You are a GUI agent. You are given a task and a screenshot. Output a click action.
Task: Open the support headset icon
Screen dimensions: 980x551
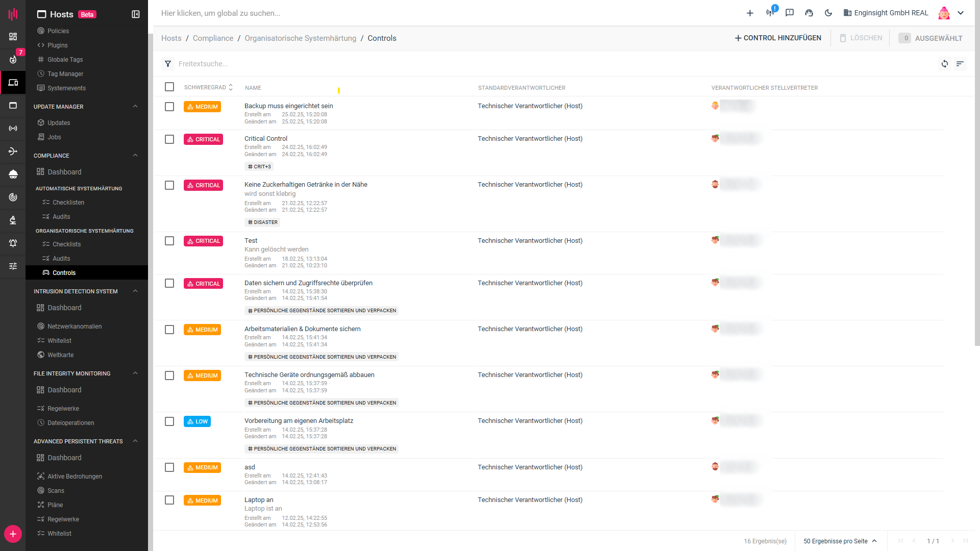(809, 13)
